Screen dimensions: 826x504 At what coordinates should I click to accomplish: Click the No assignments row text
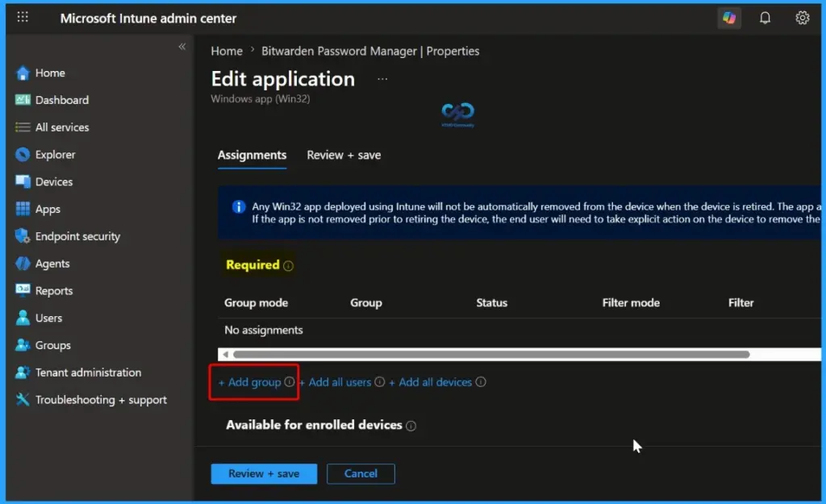tap(264, 330)
